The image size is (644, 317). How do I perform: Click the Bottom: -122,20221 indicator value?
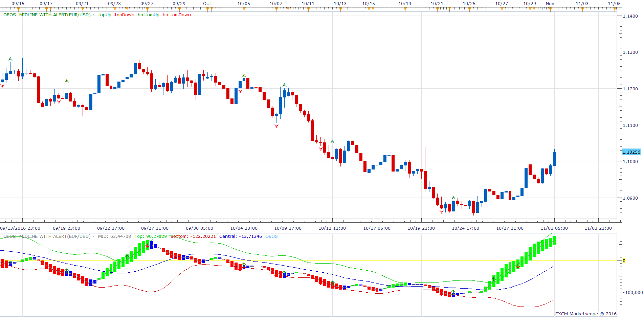click(x=193, y=236)
